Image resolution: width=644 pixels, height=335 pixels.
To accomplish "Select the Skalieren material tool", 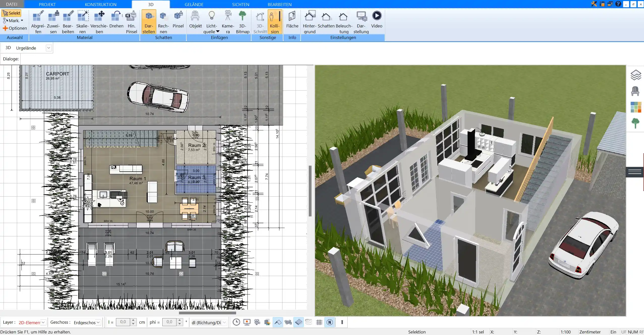I will 83,22.
